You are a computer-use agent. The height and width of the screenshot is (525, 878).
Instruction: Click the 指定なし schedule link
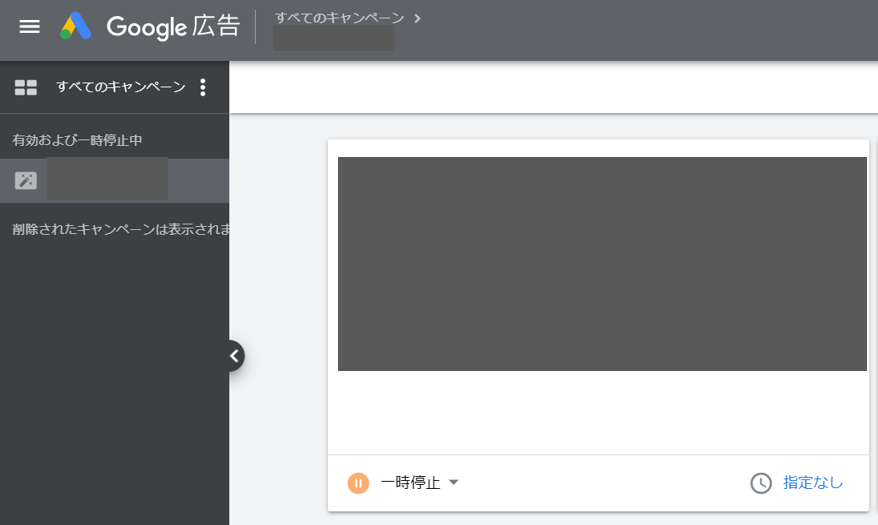tap(813, 482)
